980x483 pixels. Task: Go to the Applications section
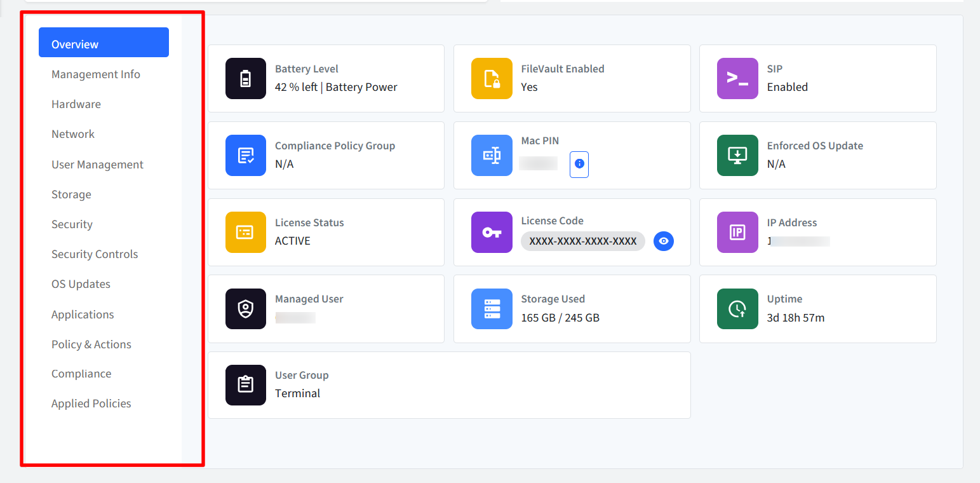(83, 315)
